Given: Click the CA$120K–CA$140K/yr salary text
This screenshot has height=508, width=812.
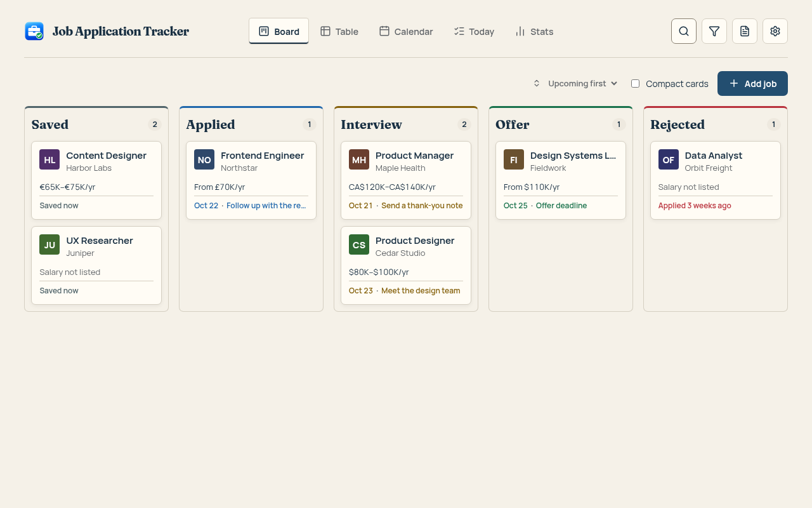Looking at the screenshot, I should (x=392, y=187).
